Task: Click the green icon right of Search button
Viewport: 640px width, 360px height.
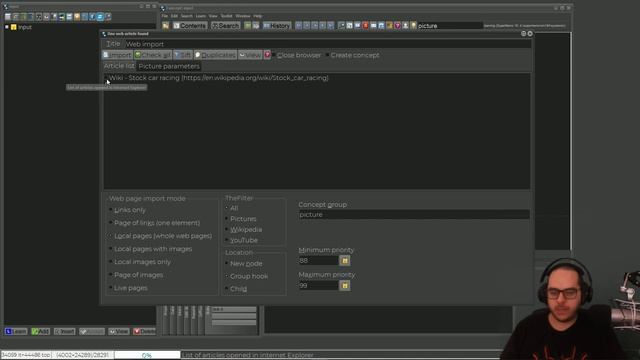Action: [247, 26]
